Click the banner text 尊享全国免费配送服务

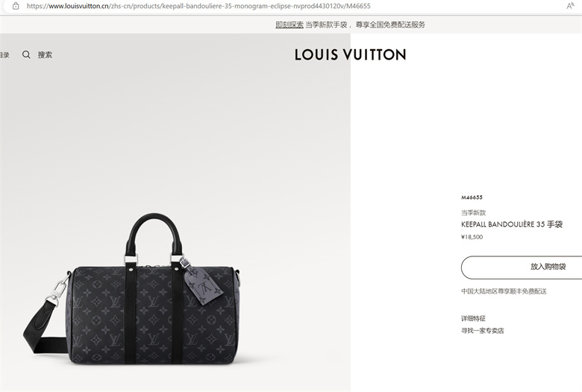[390, 25]
